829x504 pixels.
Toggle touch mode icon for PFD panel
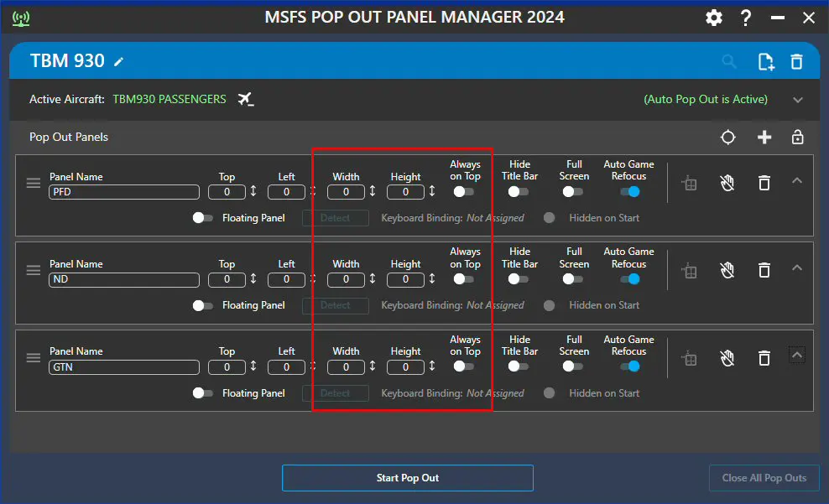click(727, 184)
